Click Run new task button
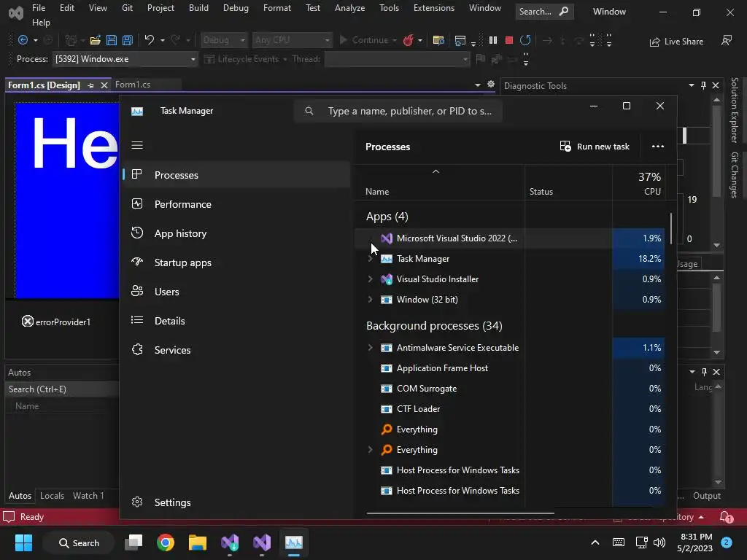747x560 pixels. (x=595, y=146)
